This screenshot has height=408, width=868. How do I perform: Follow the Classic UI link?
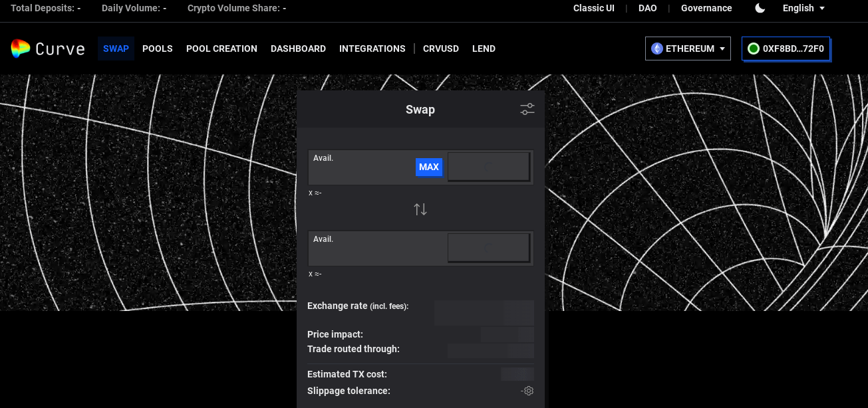point(594,8)
